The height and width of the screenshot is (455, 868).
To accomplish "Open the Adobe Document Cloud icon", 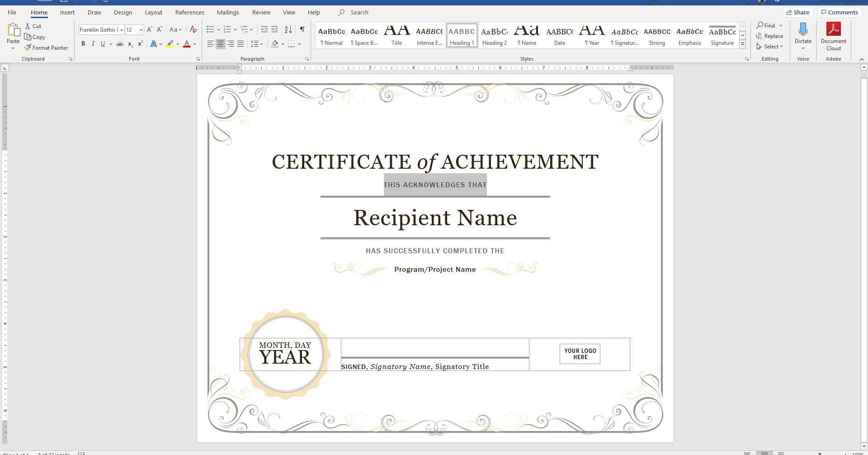I will pos(833,30).
